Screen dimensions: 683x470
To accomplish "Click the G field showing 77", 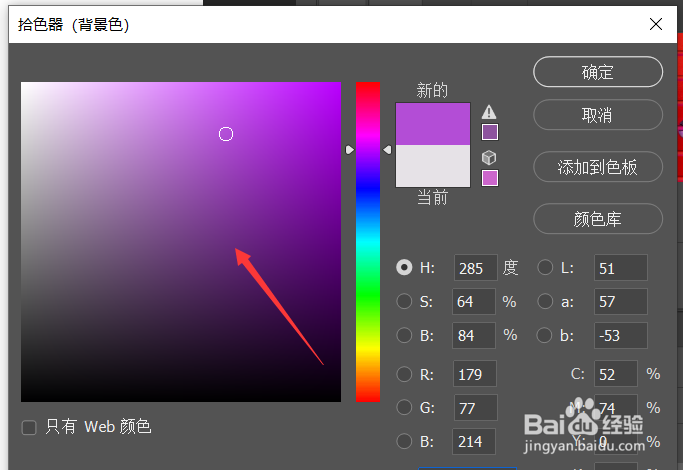I will pos(476,408).
